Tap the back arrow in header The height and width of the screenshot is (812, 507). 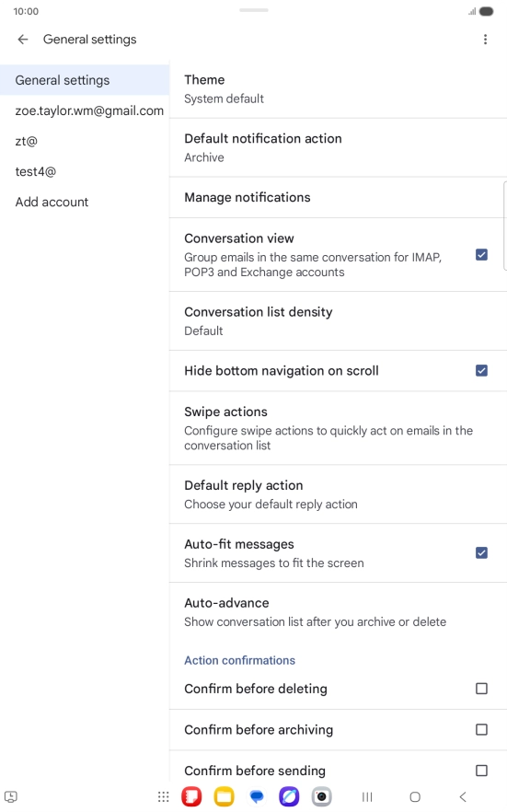point(23,40)
